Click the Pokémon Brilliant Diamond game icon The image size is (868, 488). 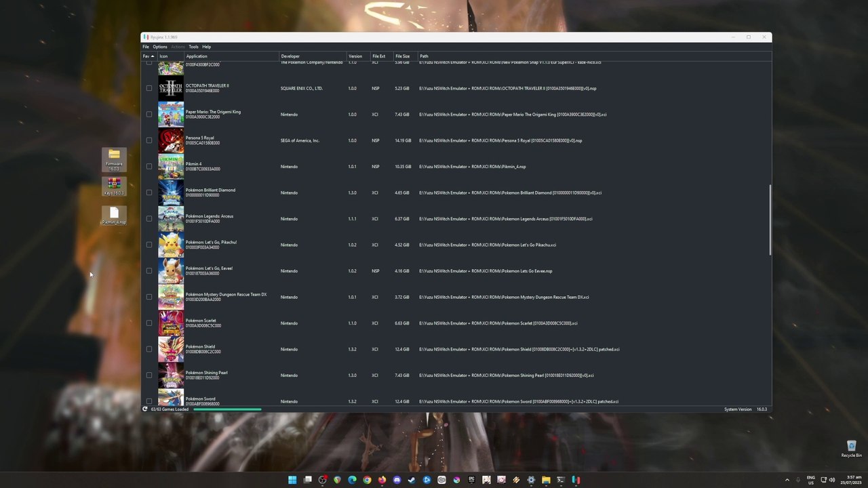[x=171, y=192]
